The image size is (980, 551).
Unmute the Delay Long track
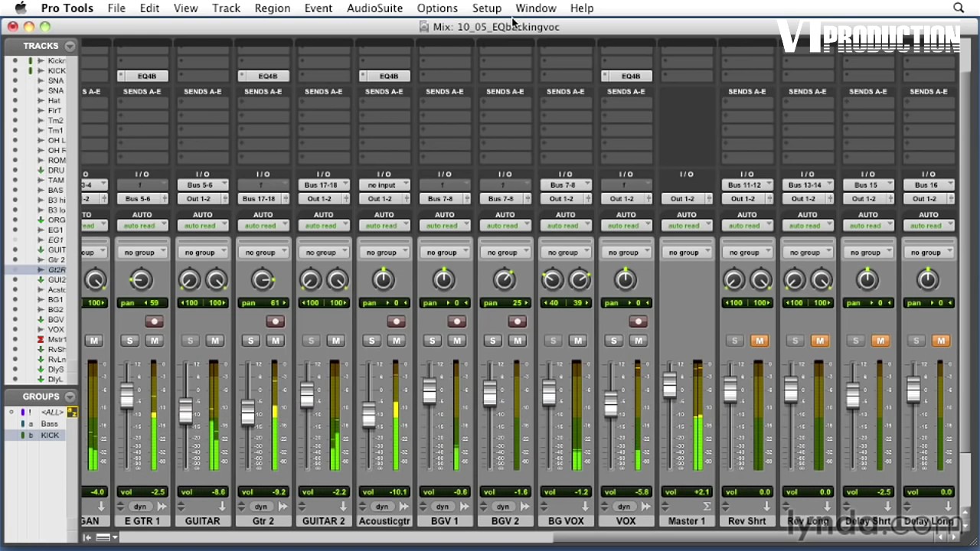[x=940, y=341]
